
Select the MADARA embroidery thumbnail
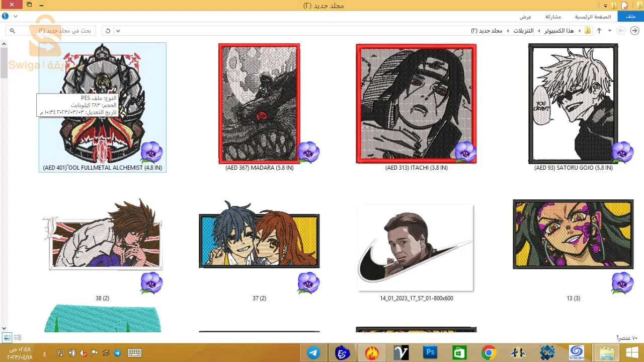coord(259,103)
